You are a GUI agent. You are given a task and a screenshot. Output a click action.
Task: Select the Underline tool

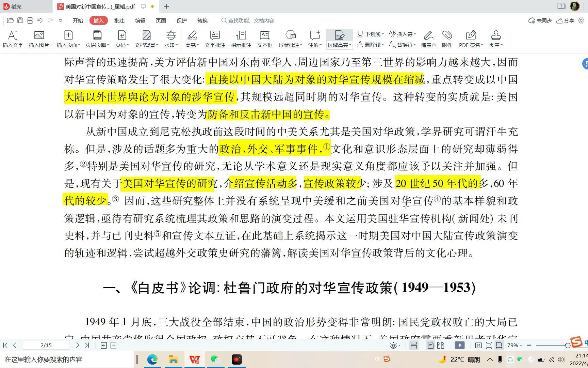[370, 34]
